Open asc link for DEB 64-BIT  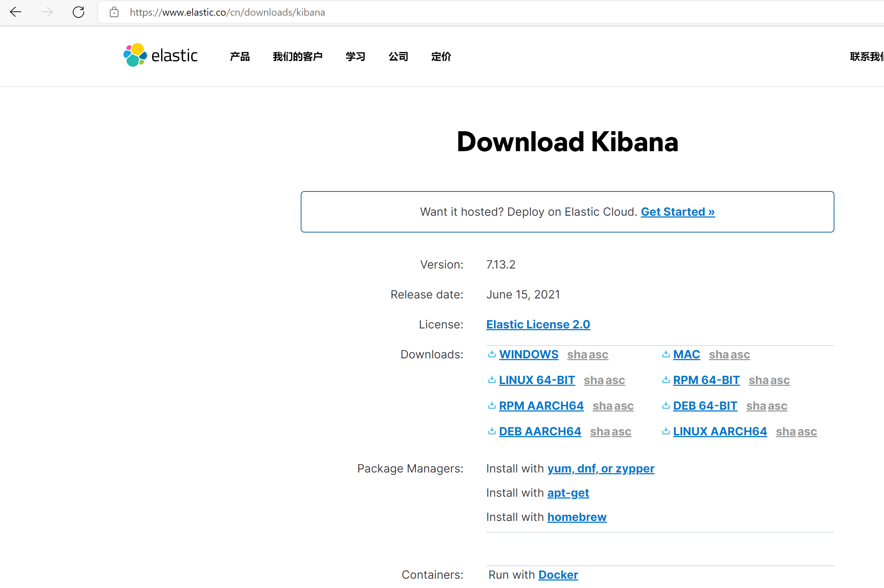pyautogui.click(x=777, y=406)
